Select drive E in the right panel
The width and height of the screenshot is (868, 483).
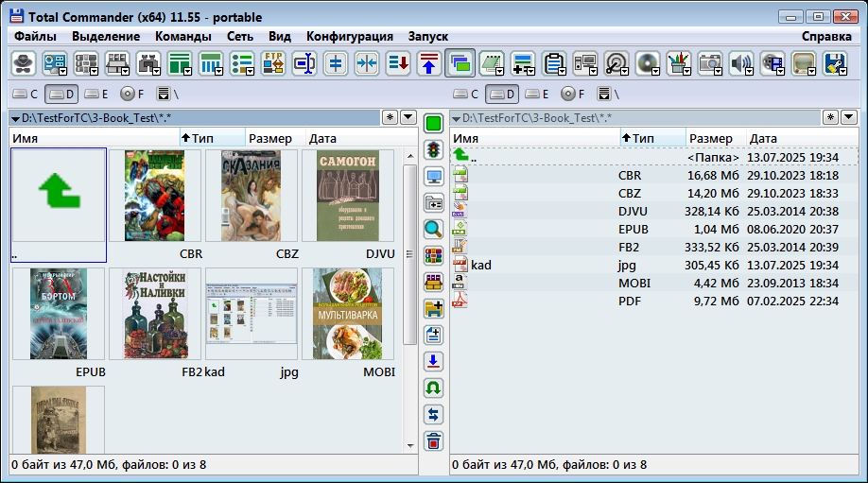click(x=537, y=95)
